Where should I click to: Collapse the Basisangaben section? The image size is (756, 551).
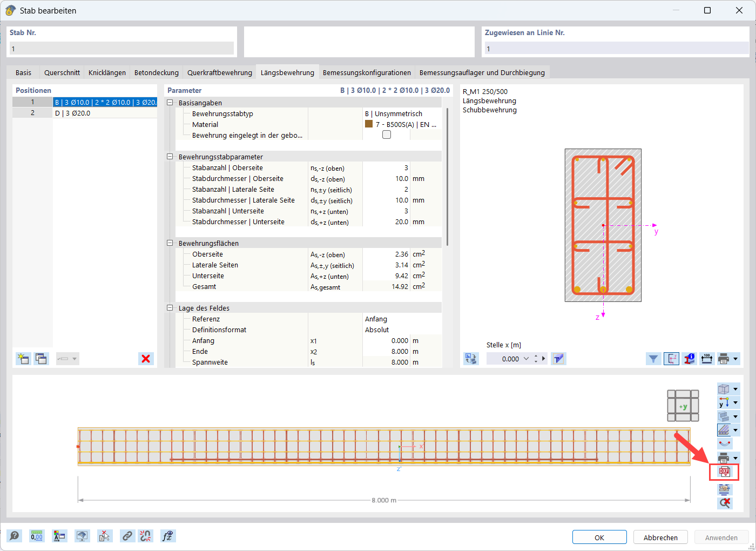coord(170,103)
